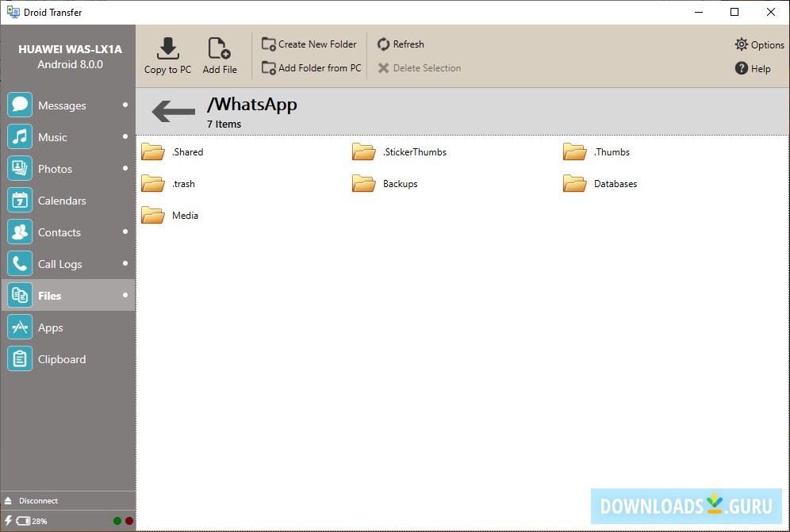Switch to the Photos section
The width and height of the screenshot is (790, 532).
click(55, 169)
